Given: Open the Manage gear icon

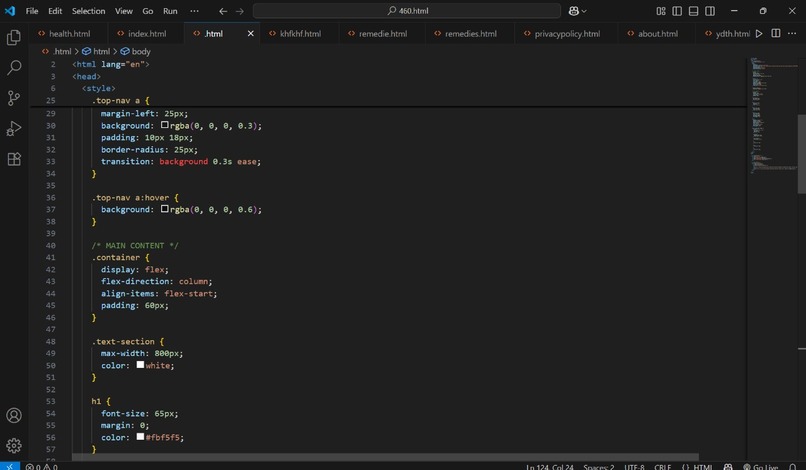Looking at the screenshot, I should click(x=14, y=445).
